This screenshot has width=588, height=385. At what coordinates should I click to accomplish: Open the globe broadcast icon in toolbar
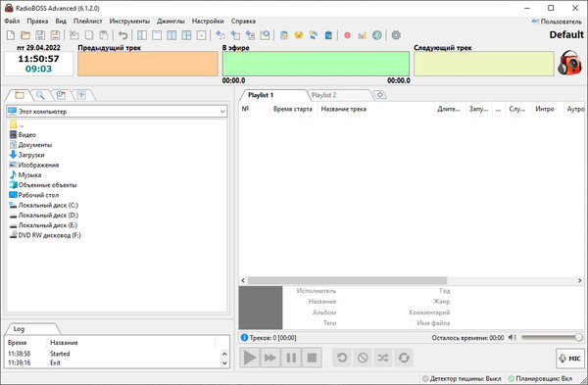point(377,35)
